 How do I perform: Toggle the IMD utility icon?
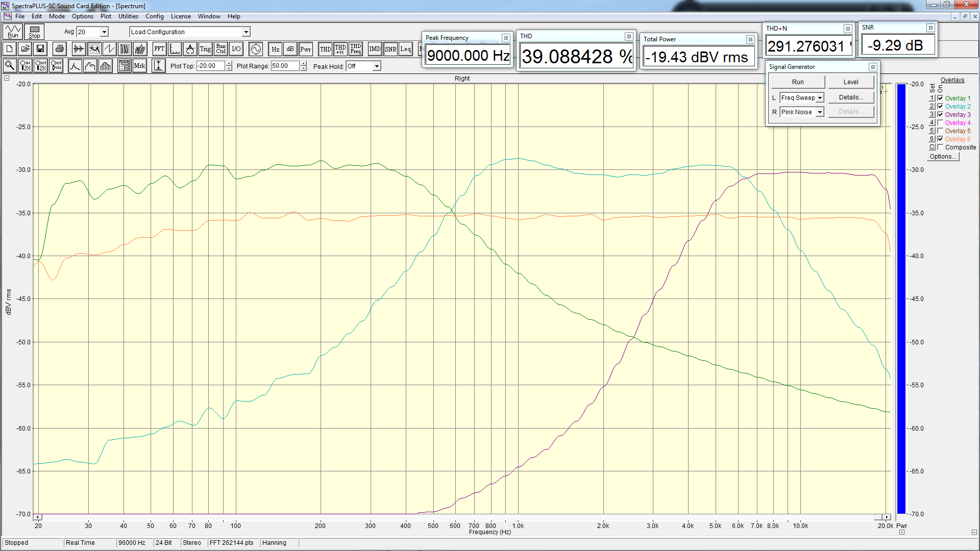point(375,49)
